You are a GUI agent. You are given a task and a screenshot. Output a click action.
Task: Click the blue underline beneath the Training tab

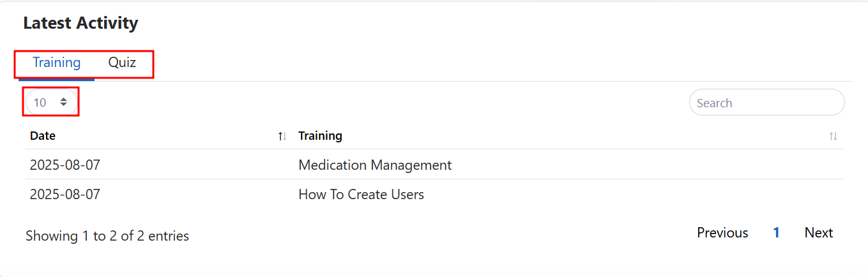pyautogui.click(x=57, y=80)
